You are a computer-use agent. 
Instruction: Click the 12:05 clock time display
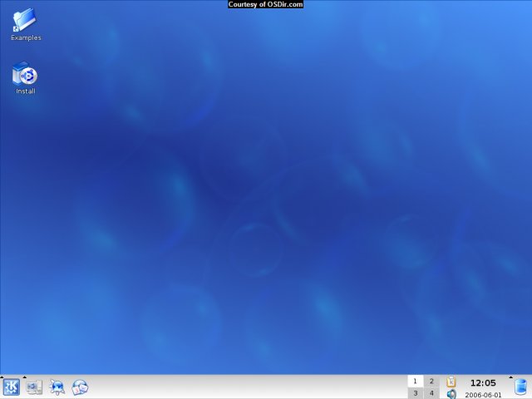pos(483,383)
